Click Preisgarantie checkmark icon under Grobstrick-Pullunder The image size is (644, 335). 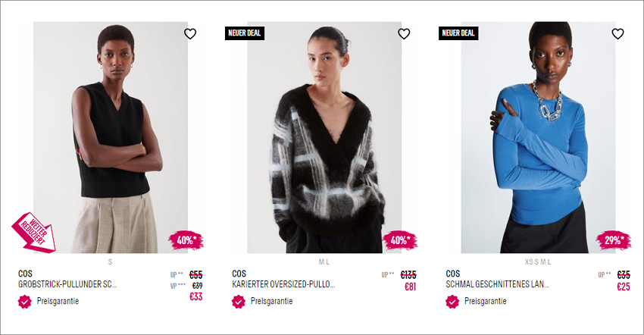25,302
